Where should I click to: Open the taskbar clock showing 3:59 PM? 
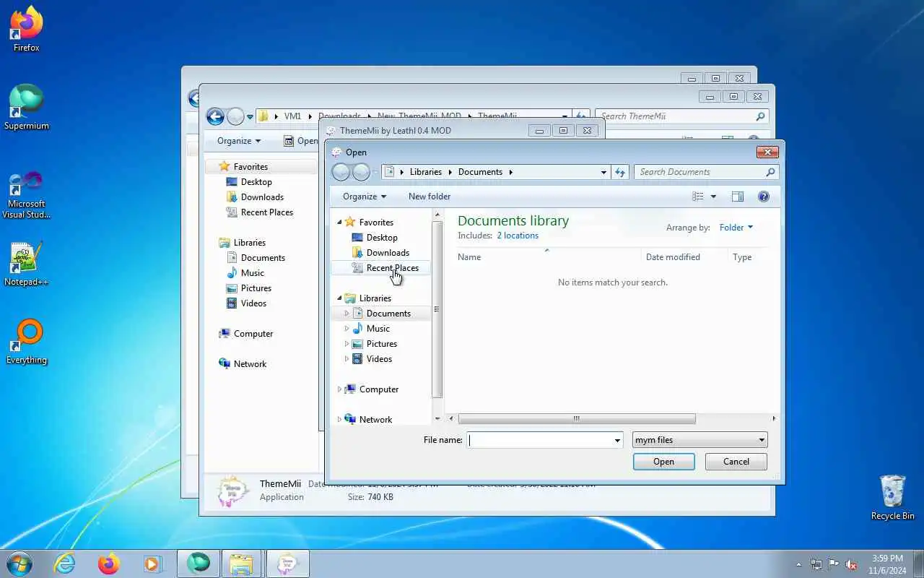coord(887,564)
